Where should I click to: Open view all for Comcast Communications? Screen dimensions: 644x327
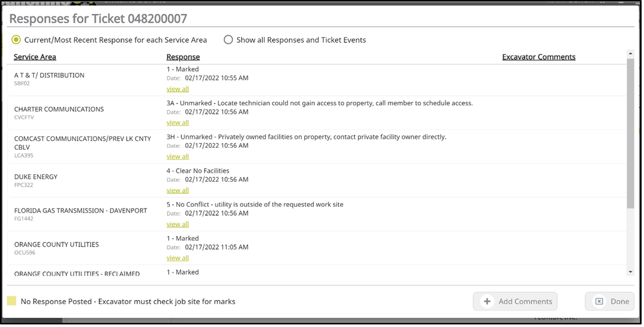point(178,157)
